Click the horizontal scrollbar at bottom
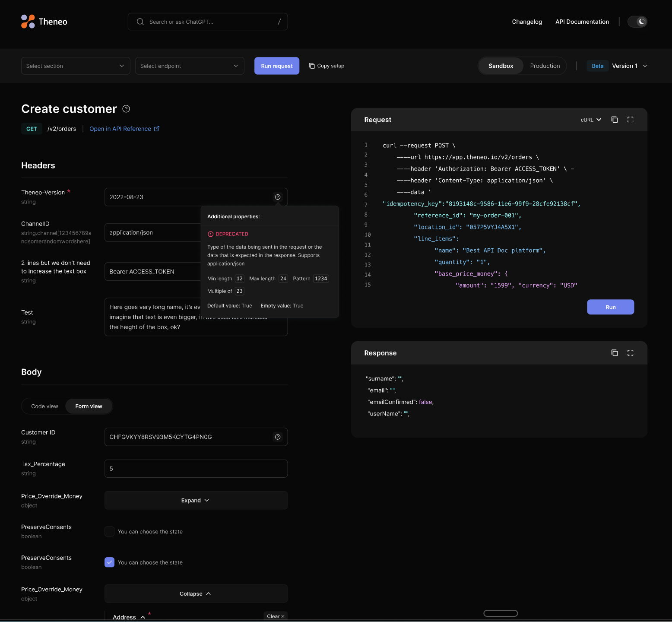The width and height of the screenshot is (672, 622). point(501,613)
